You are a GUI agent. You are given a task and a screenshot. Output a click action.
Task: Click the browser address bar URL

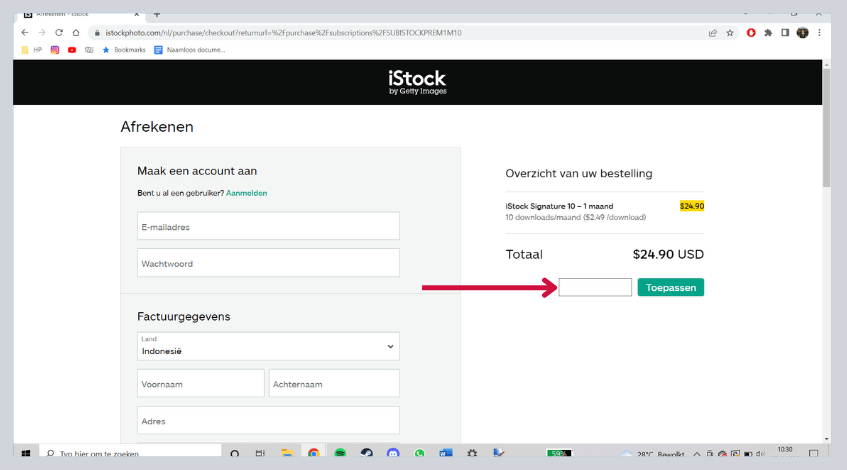point(283,33)
